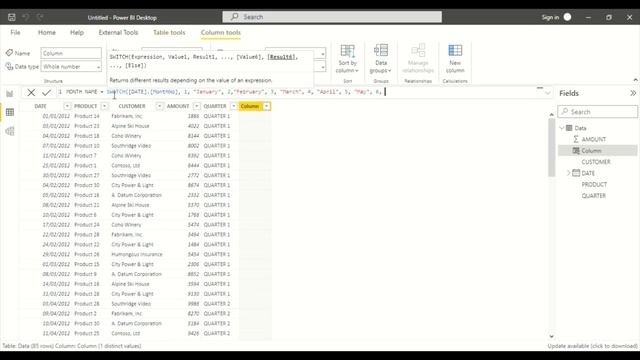
Task: Select the Column field in Fields pane
Action: click(598, 151)
